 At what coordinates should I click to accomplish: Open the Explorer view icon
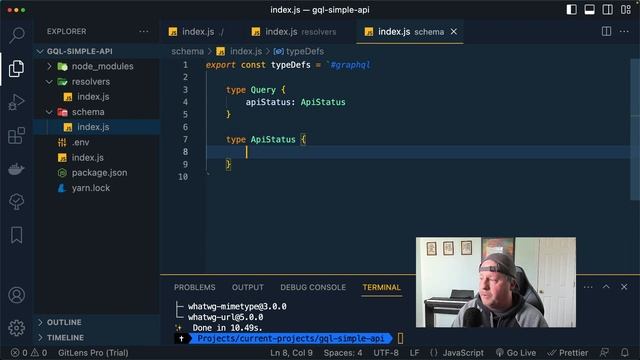(x=17, y=69)
